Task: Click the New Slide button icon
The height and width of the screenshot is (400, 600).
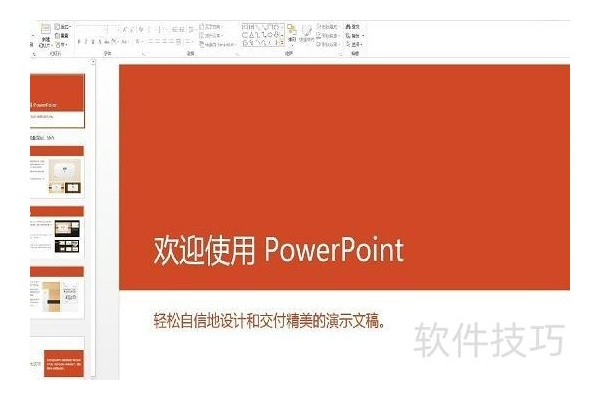Action: pyautogui.click(x=46, y=29)
